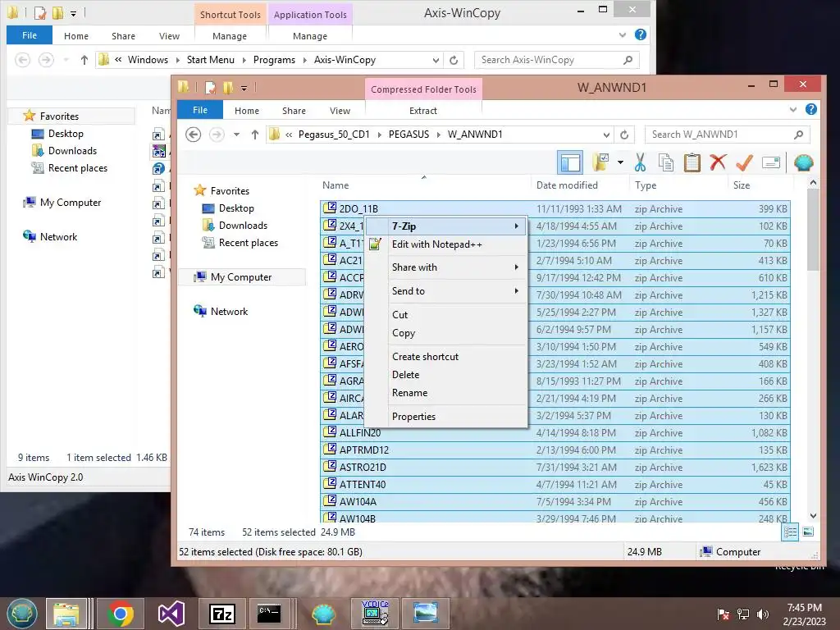This screenshot has height=630, width=840.
Task: Select the APTRMD12 zip file
Action: click(x=555, y=450)
